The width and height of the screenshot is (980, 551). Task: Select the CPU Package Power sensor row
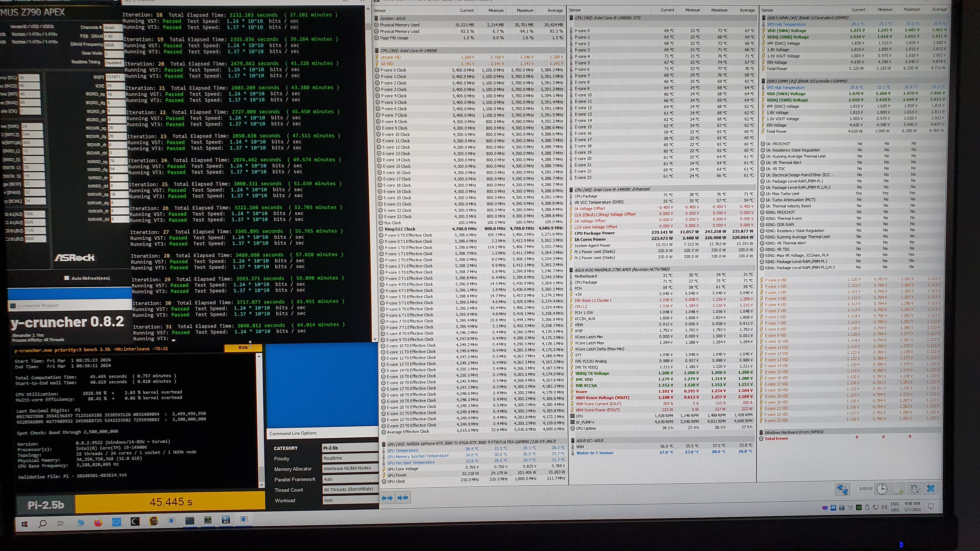662,233
